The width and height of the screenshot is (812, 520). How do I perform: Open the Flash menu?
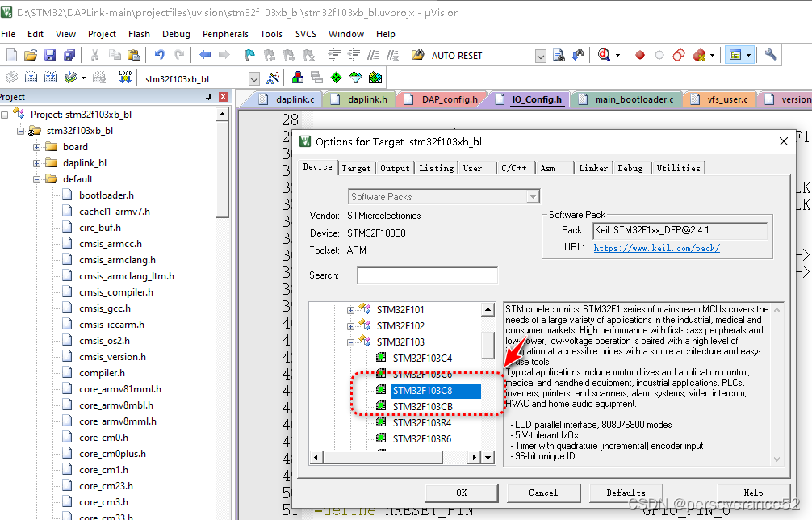pyautogui.click(x=139, y=34)
